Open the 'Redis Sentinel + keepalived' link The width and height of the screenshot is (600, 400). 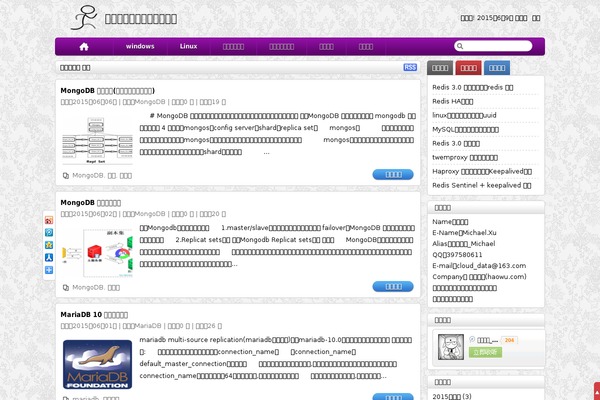[x=481, y=185]
